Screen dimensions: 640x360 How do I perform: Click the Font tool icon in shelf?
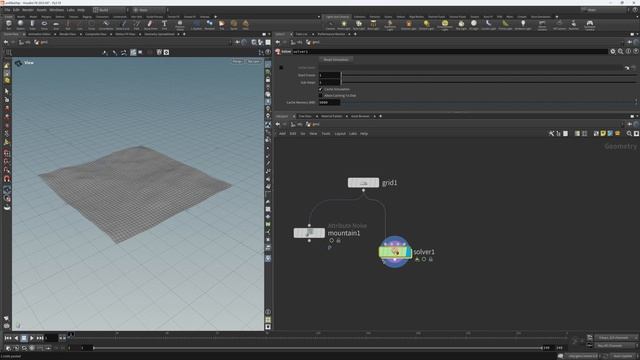pos(164,25)
